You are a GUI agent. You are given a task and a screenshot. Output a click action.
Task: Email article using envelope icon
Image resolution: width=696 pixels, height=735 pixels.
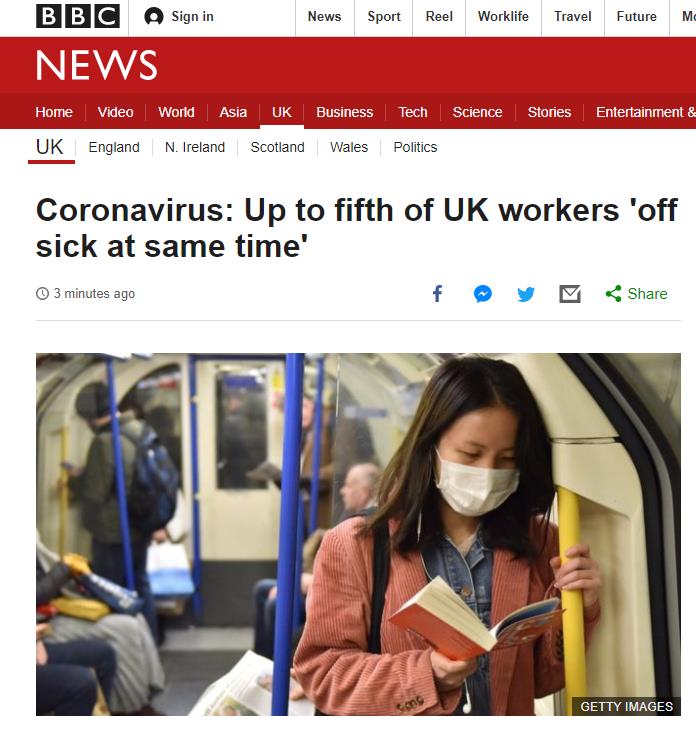(570, 294)
